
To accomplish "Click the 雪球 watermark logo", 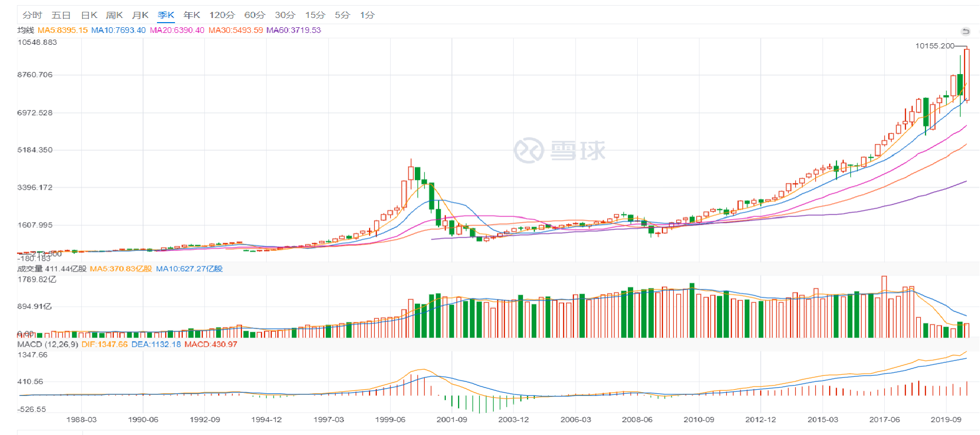I will coord(559,151).
